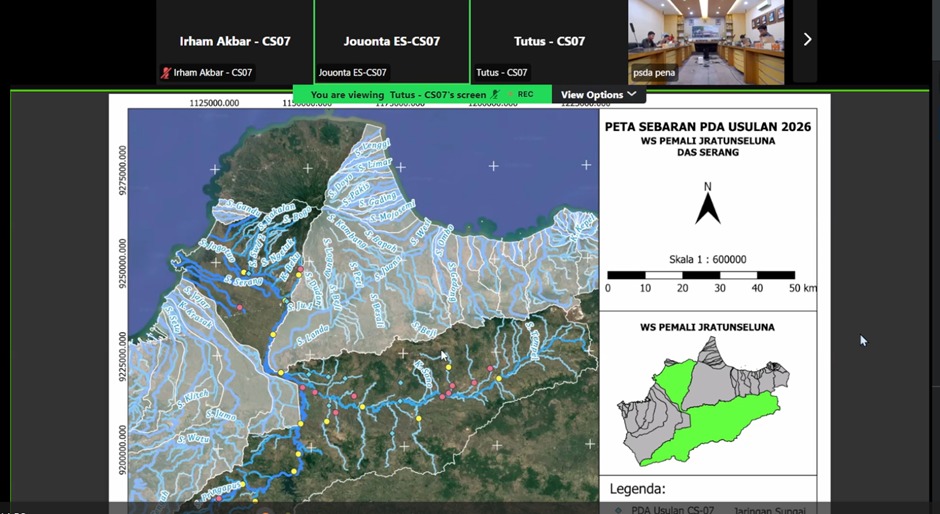Show next participants with right arrow
Screen dimensions: 940x514
(x=807, y=40)
